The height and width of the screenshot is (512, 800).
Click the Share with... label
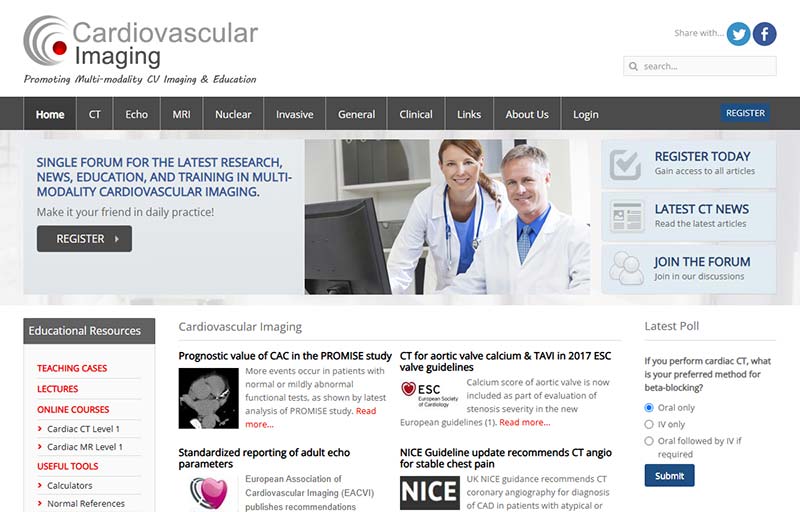[x=698, y=33]
